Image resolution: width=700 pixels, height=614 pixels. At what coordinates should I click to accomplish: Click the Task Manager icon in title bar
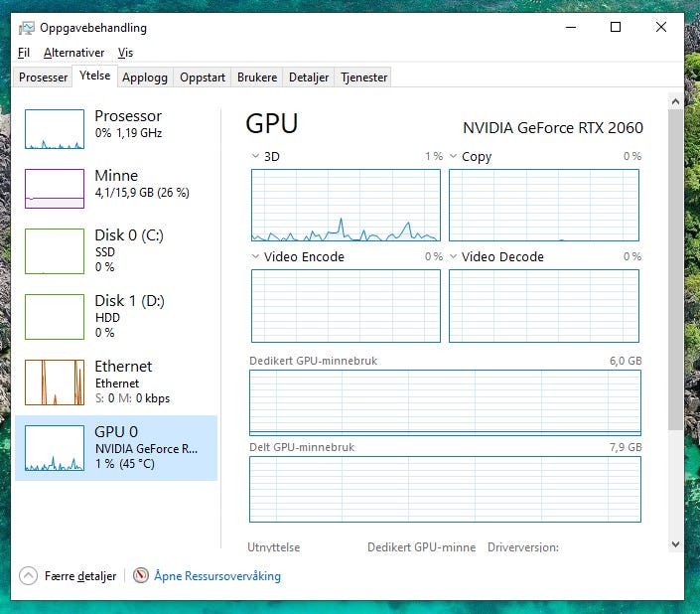(27, 28)
